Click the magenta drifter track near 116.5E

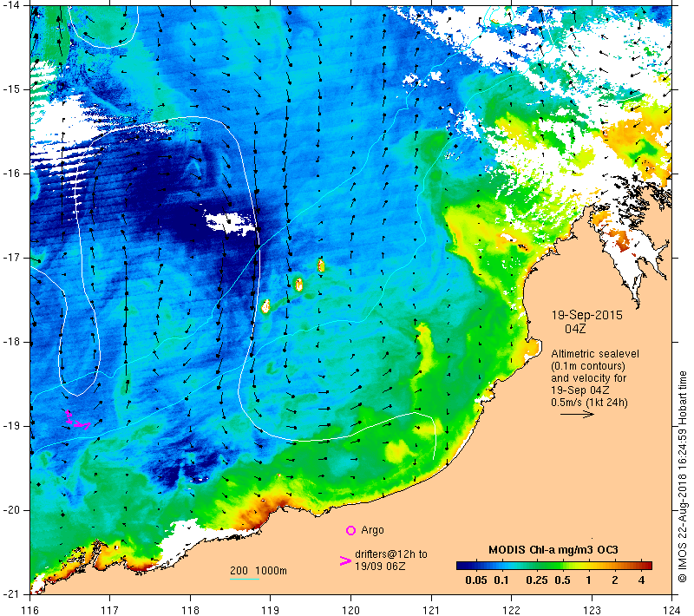[77, 420]
